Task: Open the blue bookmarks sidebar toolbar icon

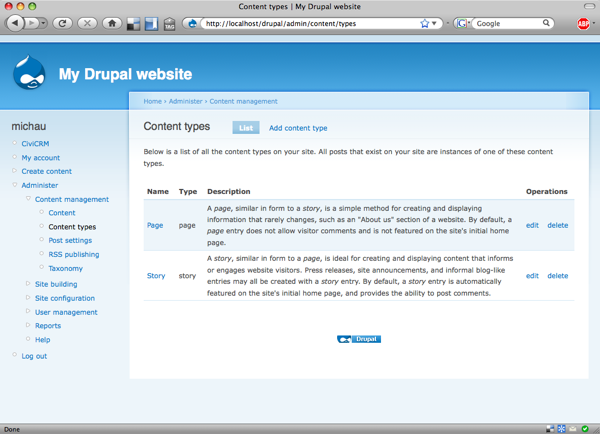Action: click(151, 24)
